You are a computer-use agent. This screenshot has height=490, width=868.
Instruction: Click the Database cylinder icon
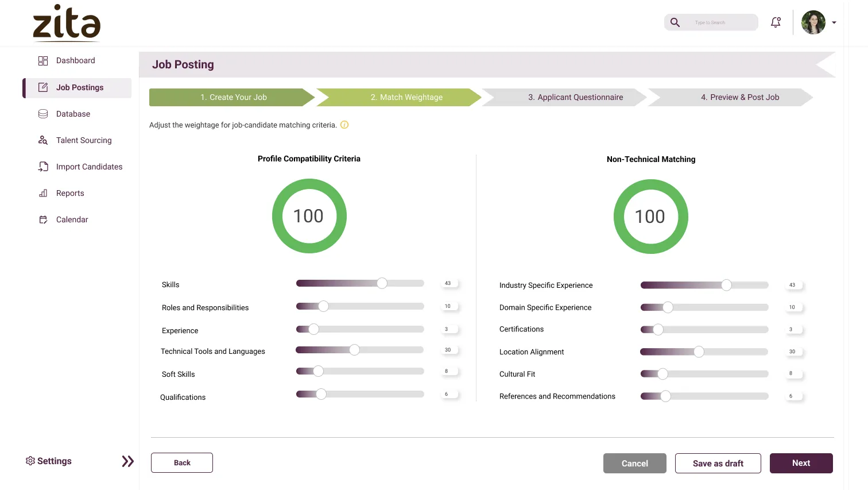pyautogui.click(x=43, y=114)
